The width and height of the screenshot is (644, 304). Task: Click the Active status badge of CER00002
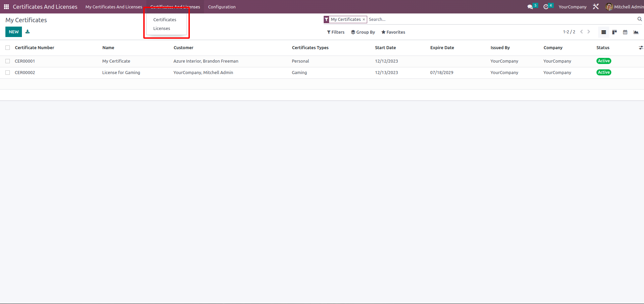click(604, 72)
